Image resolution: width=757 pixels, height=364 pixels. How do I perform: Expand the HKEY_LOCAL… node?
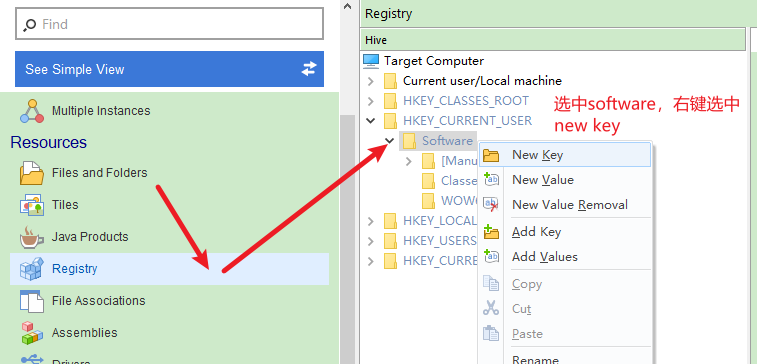pyautogui.click(x=370, y=221)
